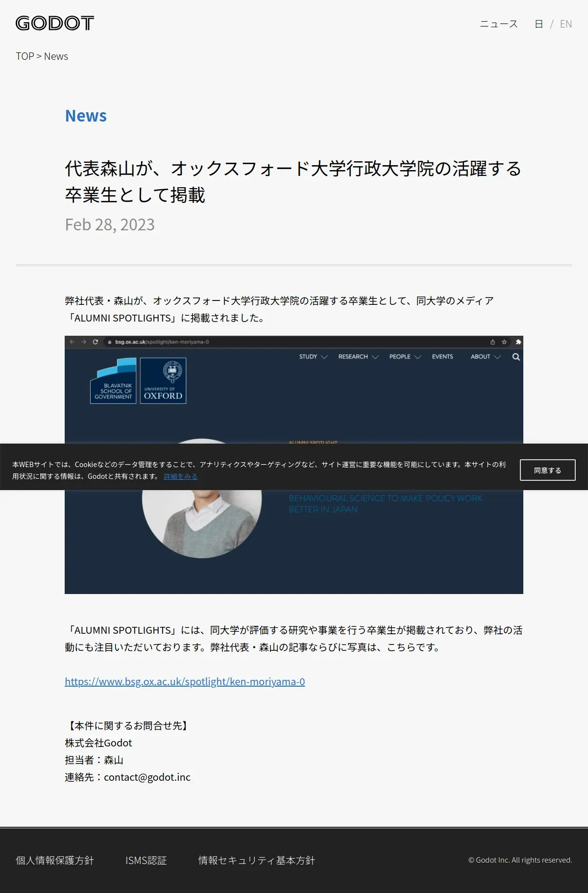Viewport: 588px width, 893px height.
Task: Click the share icon in embedded browser bar
Action: click(492, 342)
